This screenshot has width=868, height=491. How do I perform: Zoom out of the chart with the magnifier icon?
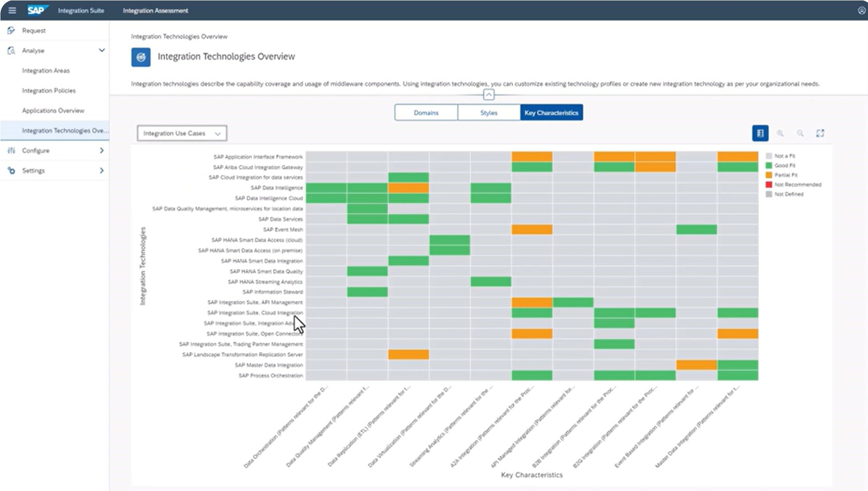click(x=800, y=133)
